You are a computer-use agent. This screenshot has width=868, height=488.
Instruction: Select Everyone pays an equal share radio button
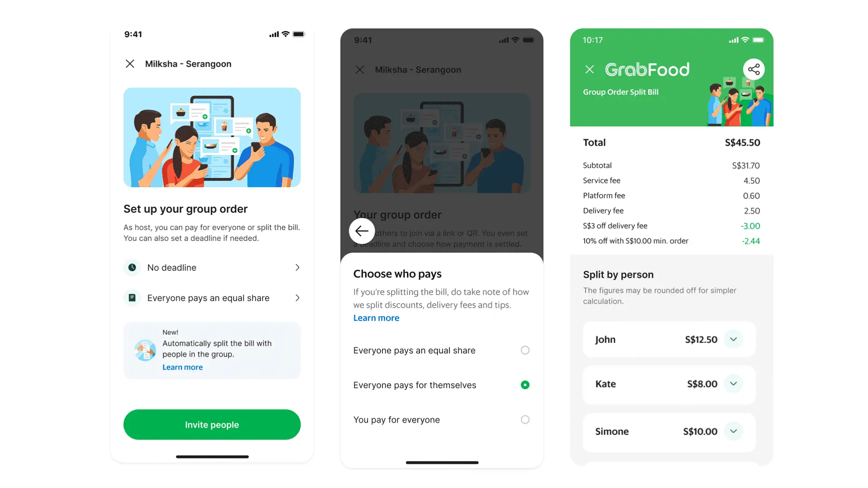point(524,350)
